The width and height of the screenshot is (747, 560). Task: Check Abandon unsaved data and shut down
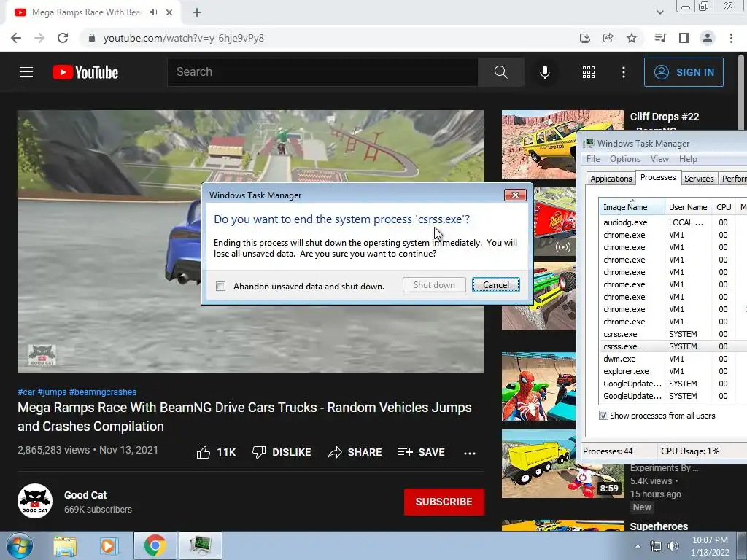pyautogui.click(x=220, y=286)
